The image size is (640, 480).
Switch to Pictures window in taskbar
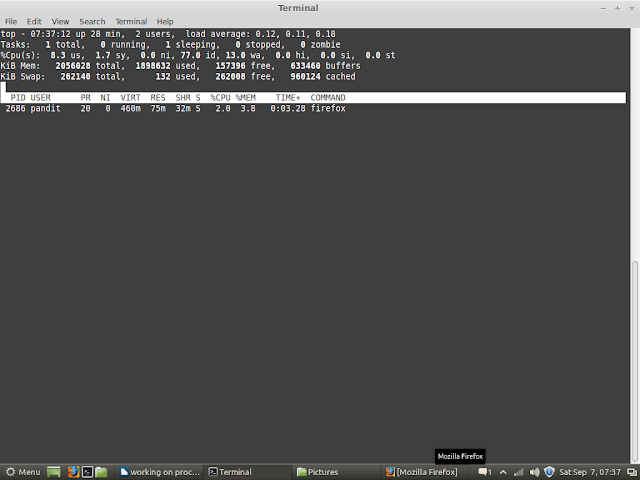[x=337, y=472]
